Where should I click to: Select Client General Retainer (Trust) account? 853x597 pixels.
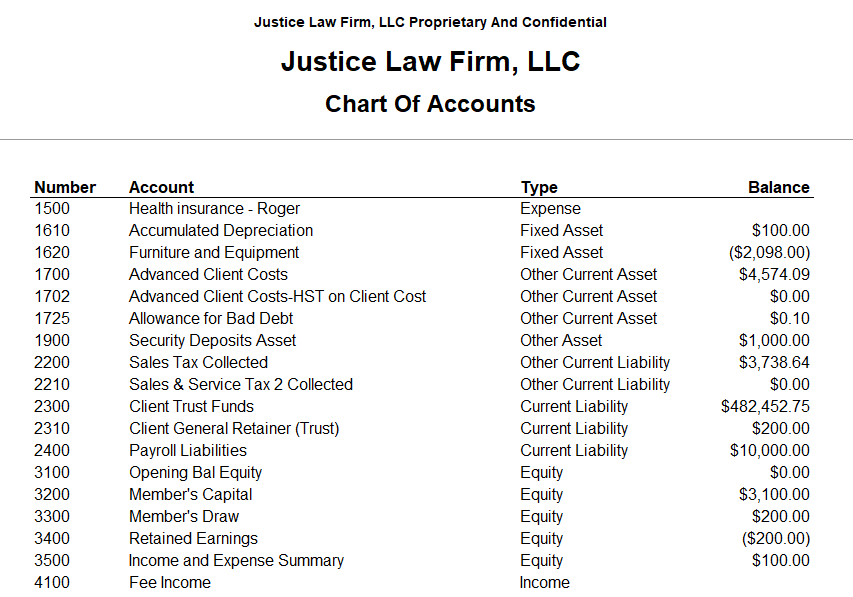tap(234, 429)
